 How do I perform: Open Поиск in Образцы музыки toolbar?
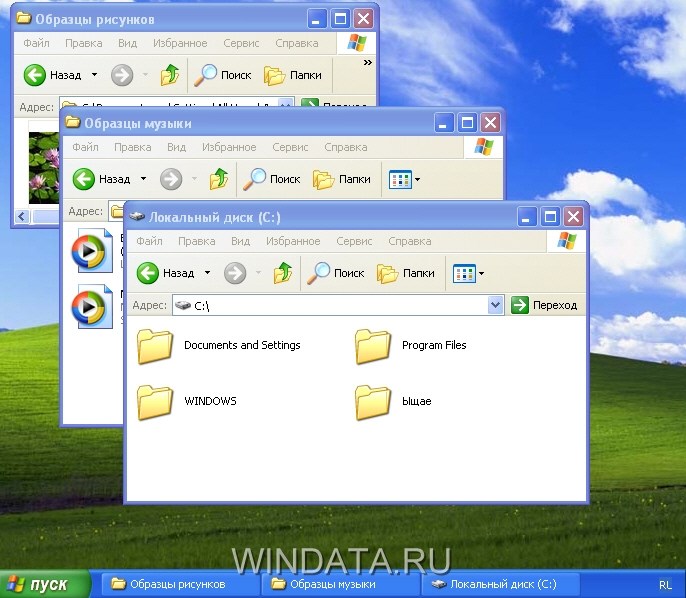point(272,179)
